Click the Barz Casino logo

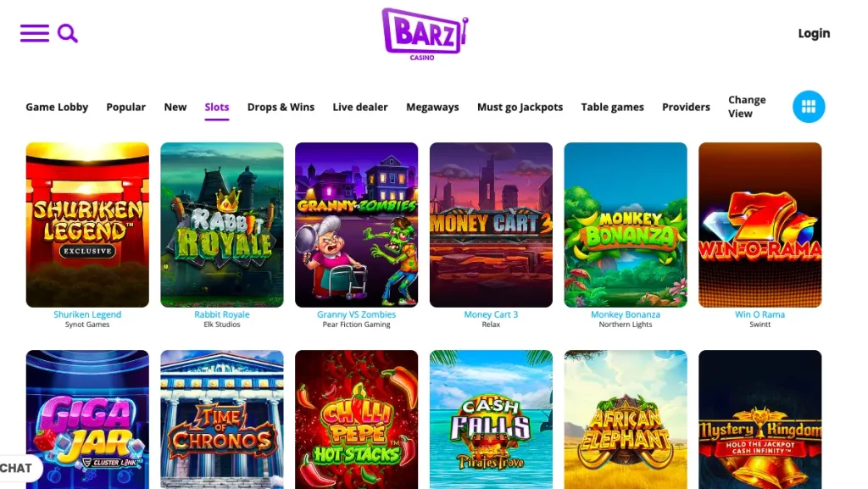[425, 34]
